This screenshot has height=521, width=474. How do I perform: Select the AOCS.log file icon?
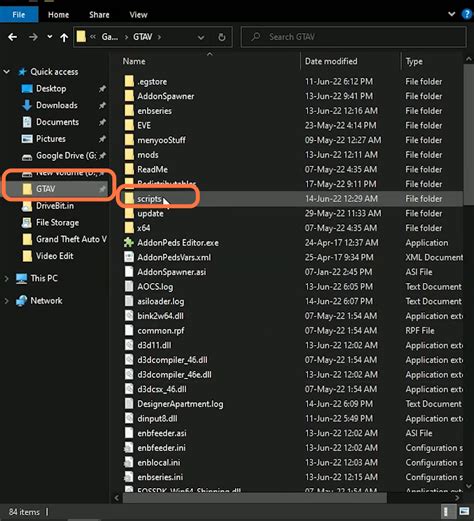[129, 286]
